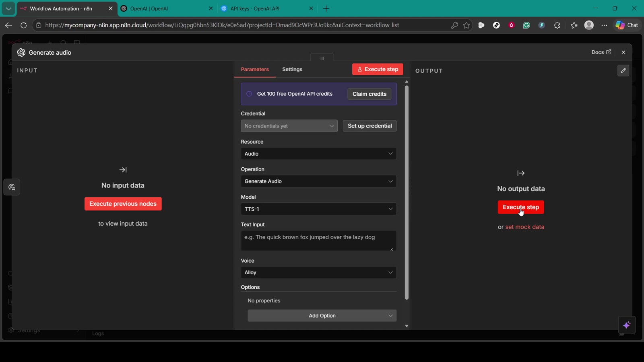Close the API keys tab
This screenshot has width=644, height=362.
(311, 8)
